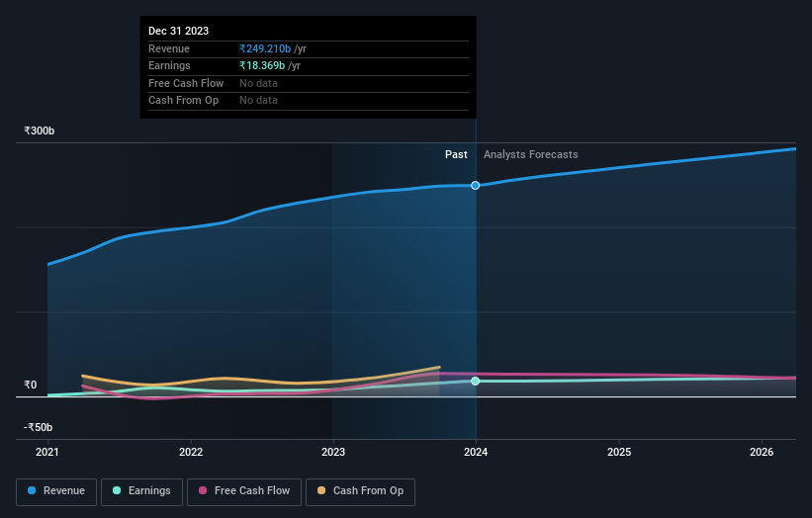Viewport: 812px width, 518px height.
Task: Select the Revenue data point marker at 2024
Action: (x=476, y=185)
